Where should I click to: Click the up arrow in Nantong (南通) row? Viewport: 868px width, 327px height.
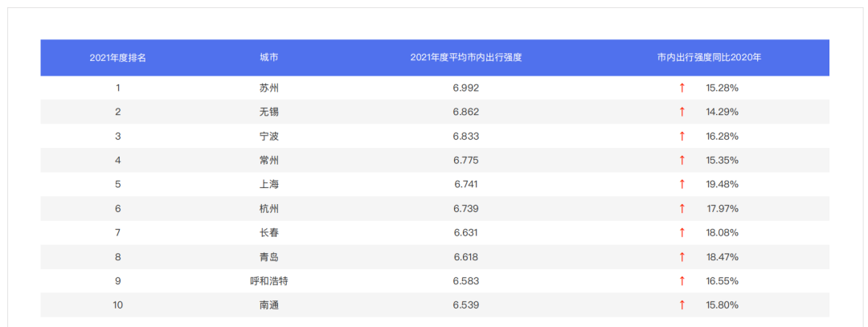click(682, 305)
